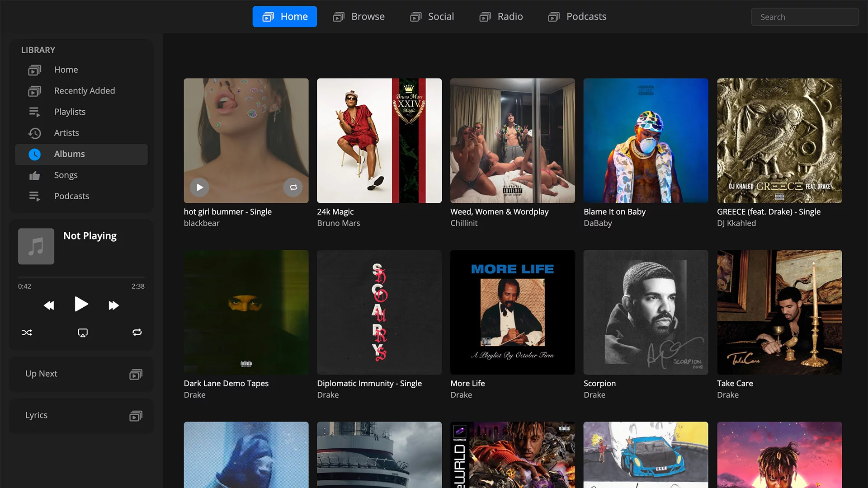
Task: Click the Podcasts icon in sidebar
Action: click(x=33, y=196)
